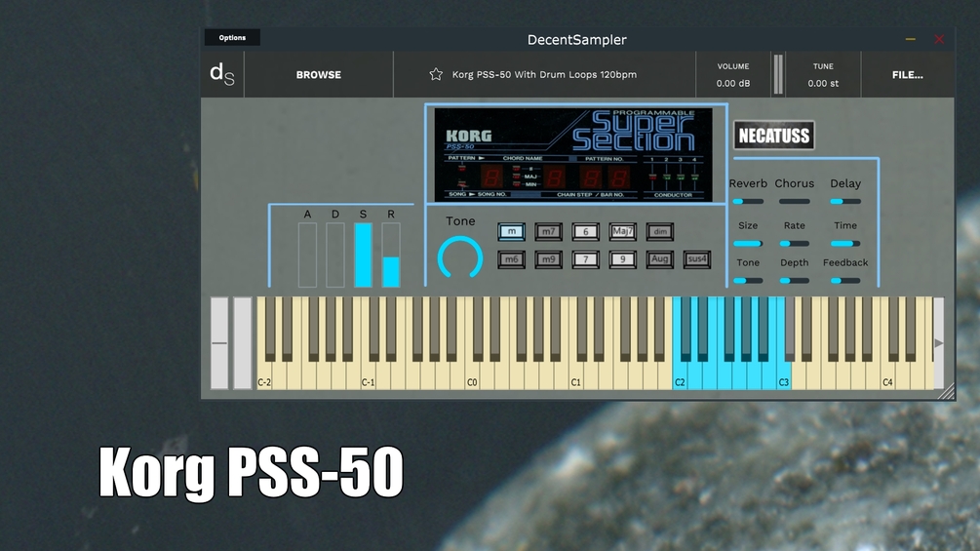Click the Release (R) envelope bar
Screen dimensions: 980x551
[x=391, y=255]
